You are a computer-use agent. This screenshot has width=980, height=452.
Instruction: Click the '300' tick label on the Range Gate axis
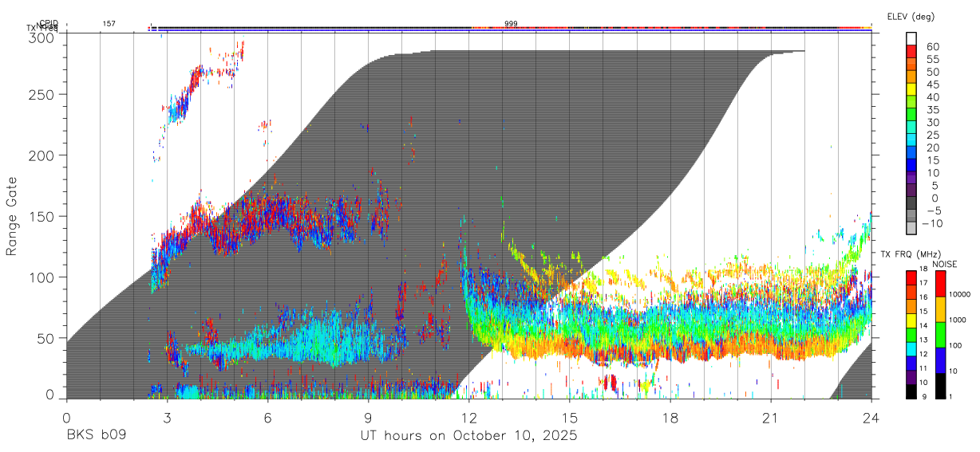tap(42, 37)
